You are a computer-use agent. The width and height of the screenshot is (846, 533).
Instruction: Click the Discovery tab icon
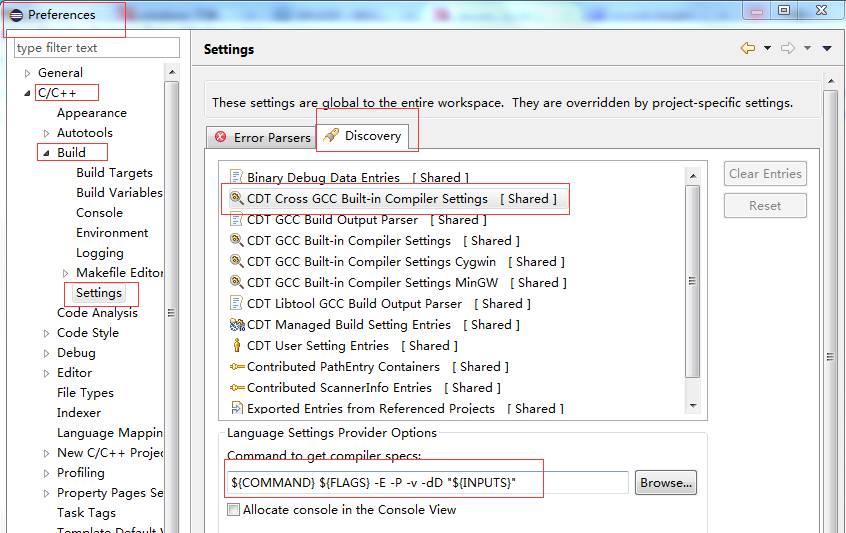coord(331,135)
